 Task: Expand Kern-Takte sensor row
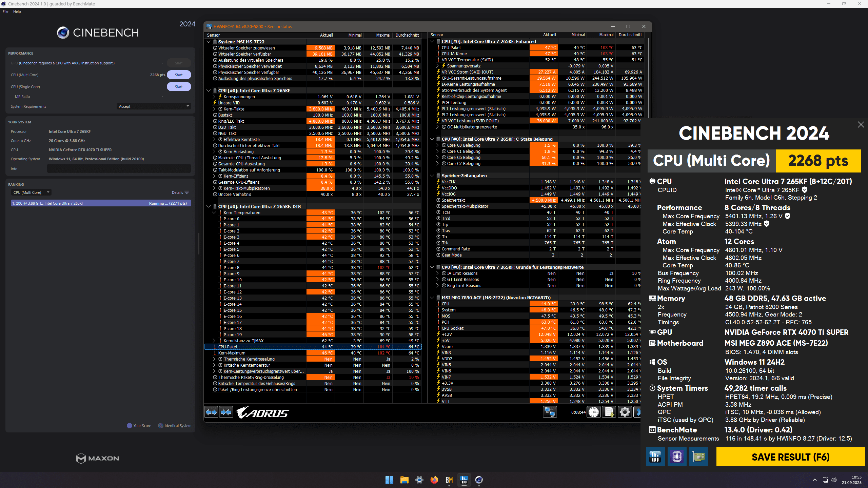[x=214, y=109]
